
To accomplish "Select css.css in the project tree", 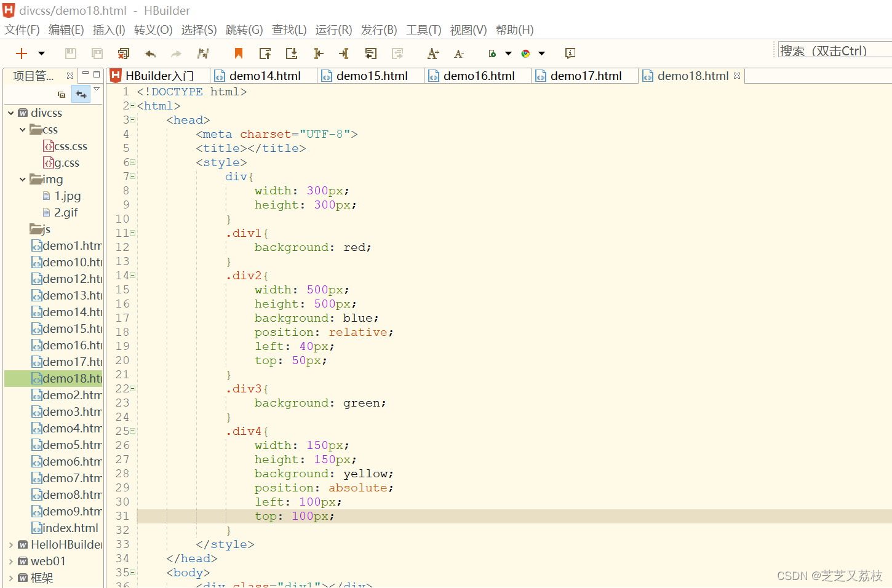I will (65, 146).
